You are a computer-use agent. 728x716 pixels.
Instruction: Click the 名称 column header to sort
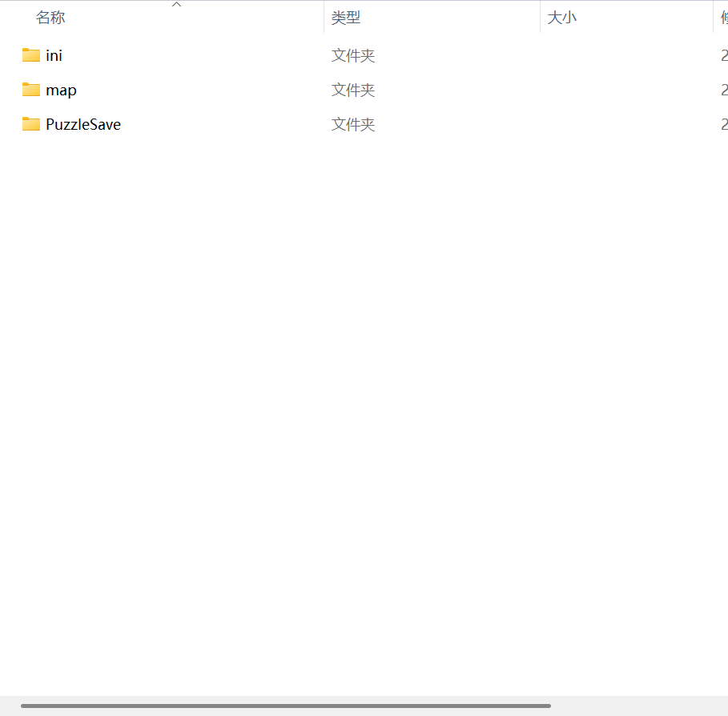point(50,17)
